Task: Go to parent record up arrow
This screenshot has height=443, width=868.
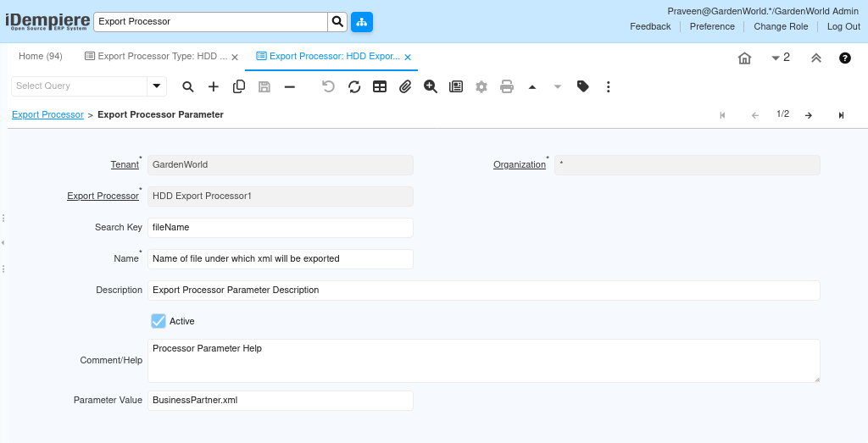Action: point(532,86)
